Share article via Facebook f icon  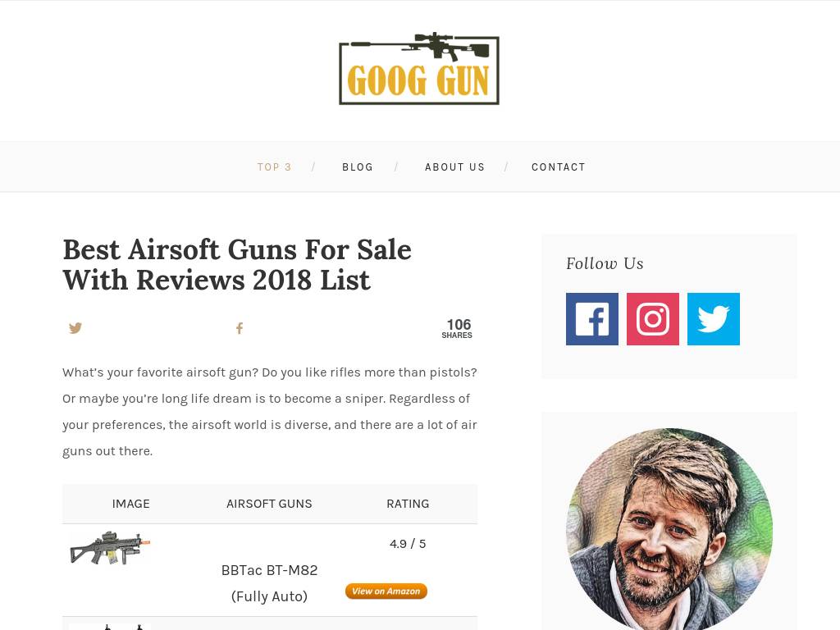tap(240, 328)
